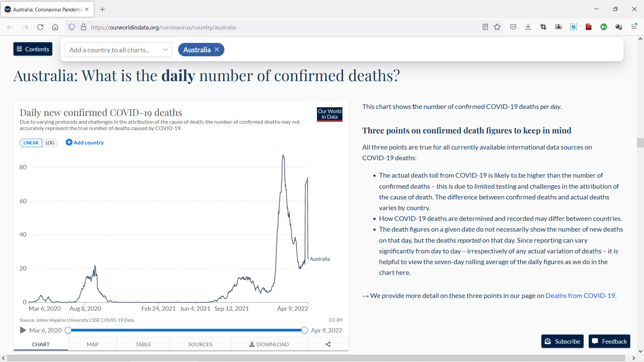The height and width of the screenshot is (362, 644).
Task: Click the chart share icon
Action: (x=328, y=344)
